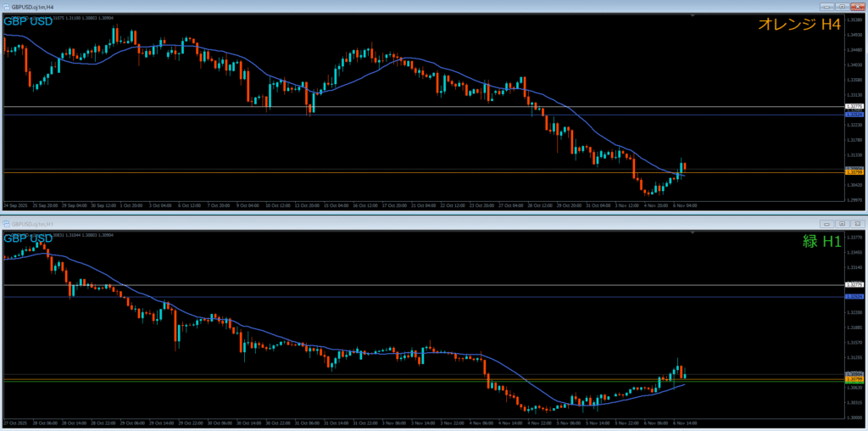
Task: Click the H1 chart date time axis
Action: 339,422
